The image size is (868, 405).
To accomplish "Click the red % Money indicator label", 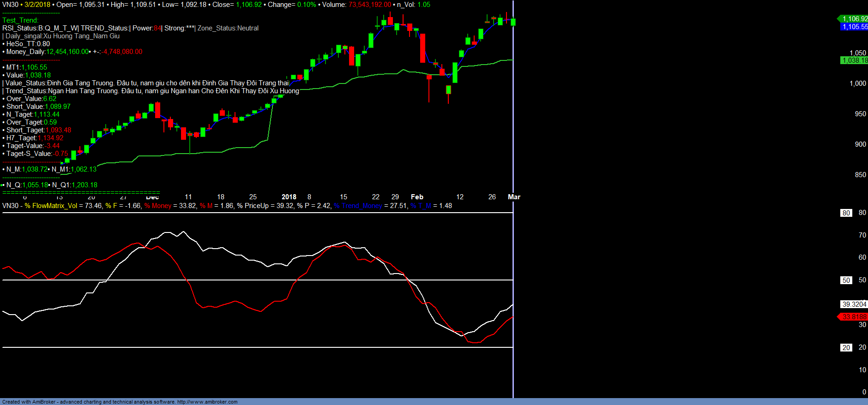I will pyautogui.click(x=157, y=206).
